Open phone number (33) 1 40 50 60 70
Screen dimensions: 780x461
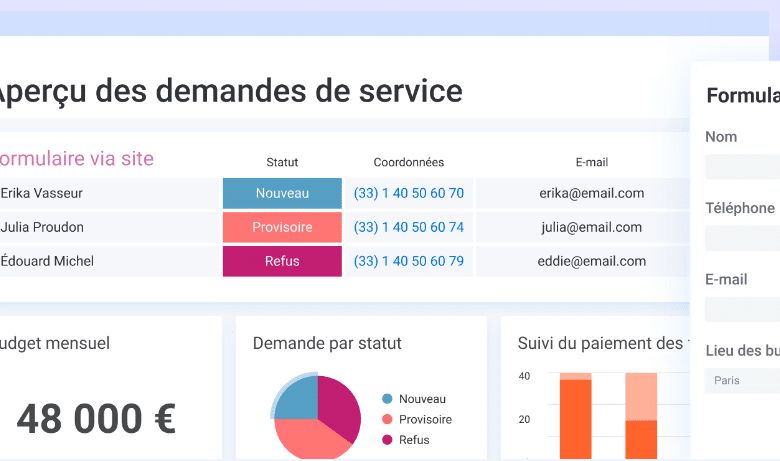pyautogui.click(x=408, y=193)
